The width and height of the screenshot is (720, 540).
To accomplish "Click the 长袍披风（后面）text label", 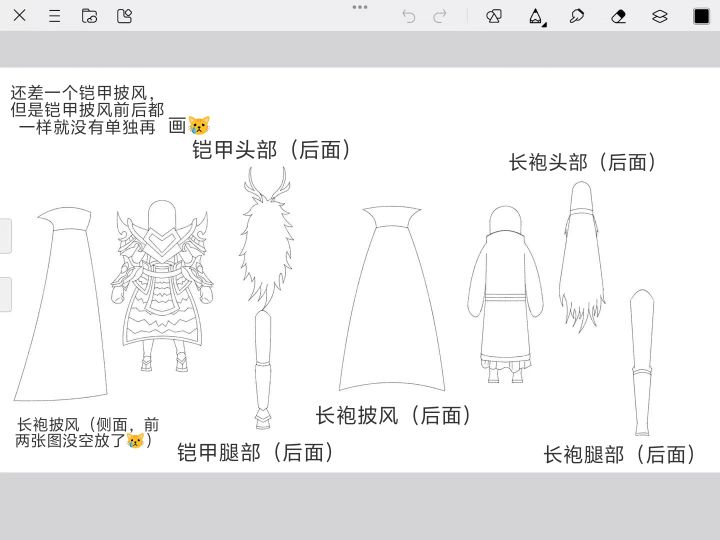I will point(394,415).
